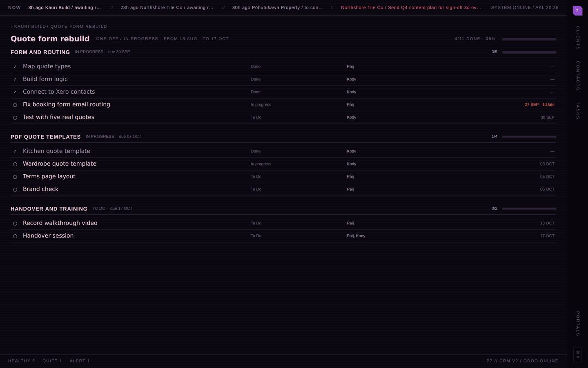Go back via Kauri Build breadcrumb
Viewport: 588px width, 368px height.
pos(28,27)
